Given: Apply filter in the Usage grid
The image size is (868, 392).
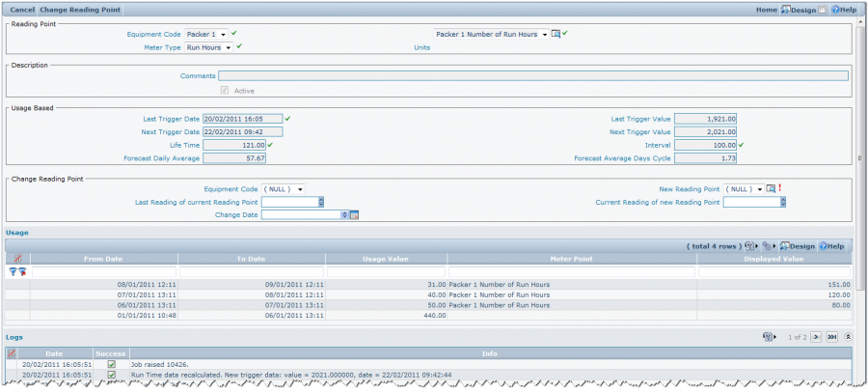Looking at the screenshot, I should click(13, 272).
